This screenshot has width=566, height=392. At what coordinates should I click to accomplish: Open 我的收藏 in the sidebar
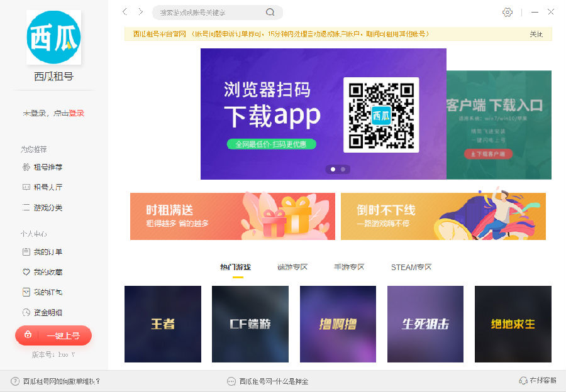pos(48,272)
